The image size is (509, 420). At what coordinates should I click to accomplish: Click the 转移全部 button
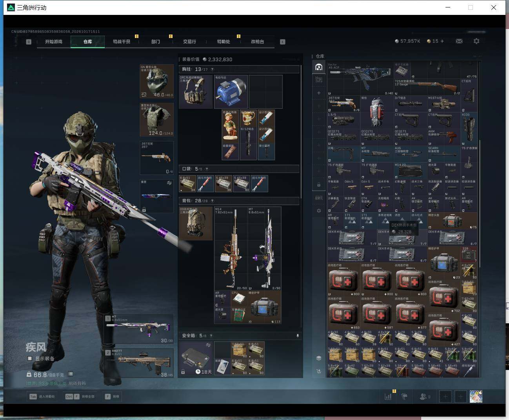(80, 396)
